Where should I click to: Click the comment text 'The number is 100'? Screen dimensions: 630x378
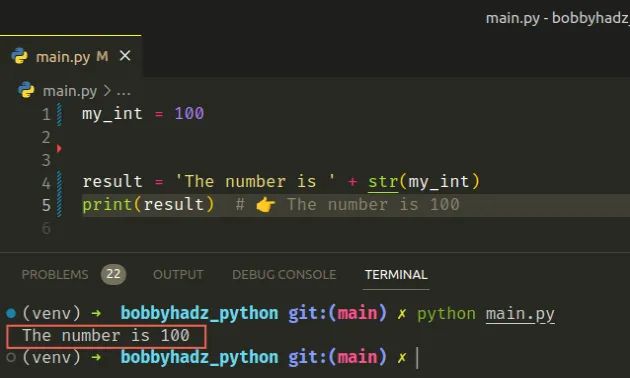point(373,205)
